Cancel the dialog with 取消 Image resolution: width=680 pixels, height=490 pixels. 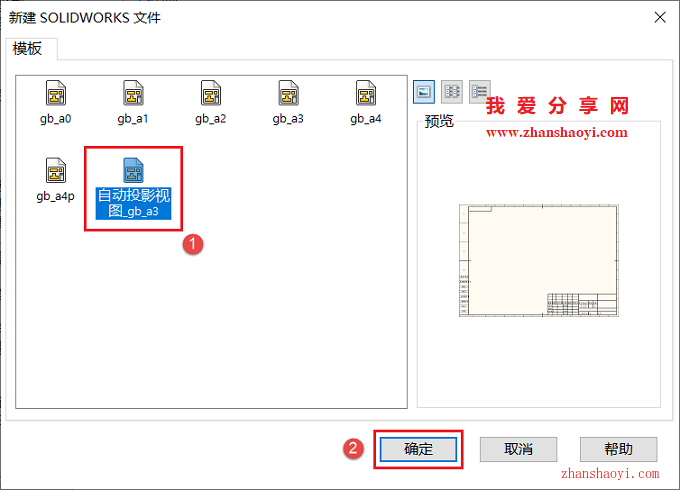[x=518, y=449]
